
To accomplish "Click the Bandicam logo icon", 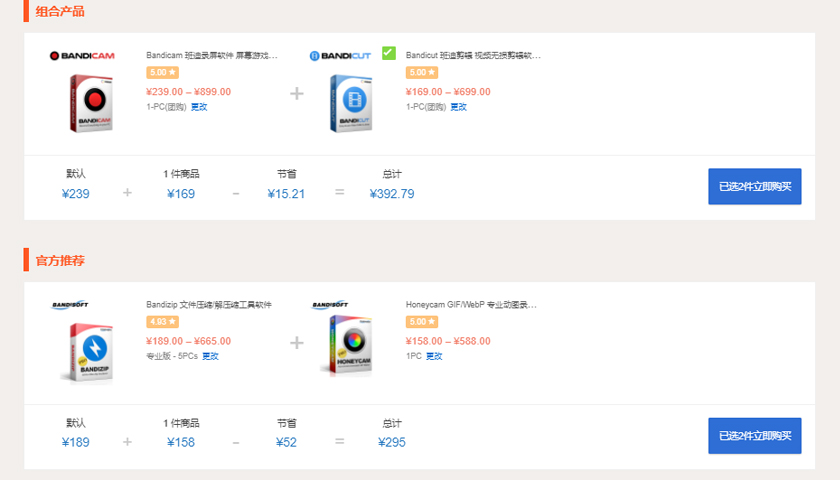I will [x=82, y=56].
